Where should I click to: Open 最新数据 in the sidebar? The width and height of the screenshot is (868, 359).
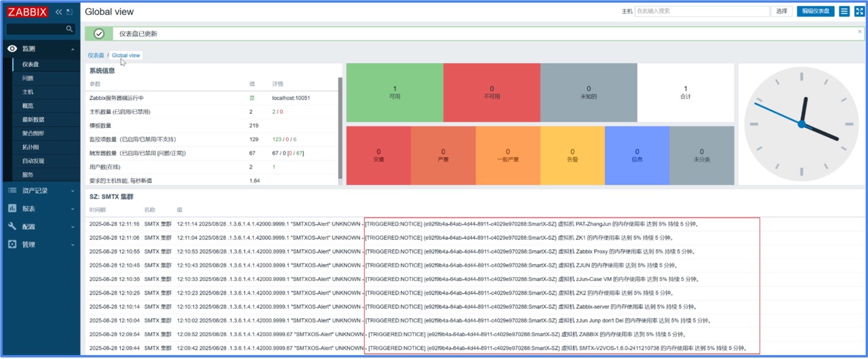[x=33, y=119]
